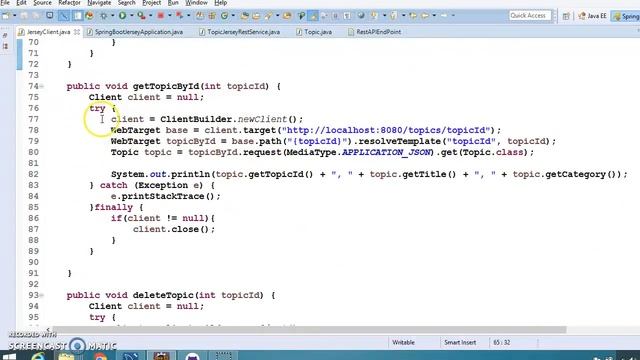Collapse the deleteTopic method at line 93
640x360 pixels.
pyautogui.click(x=42, y=296)
